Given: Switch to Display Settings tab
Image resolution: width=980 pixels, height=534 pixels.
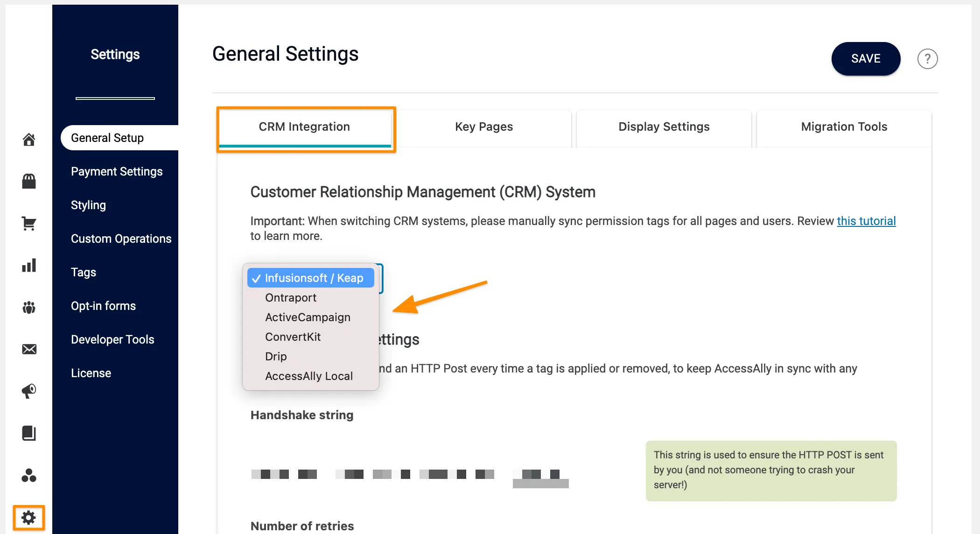Looking at the screenshot, I should pyautogui.click(x=664, y=127).
